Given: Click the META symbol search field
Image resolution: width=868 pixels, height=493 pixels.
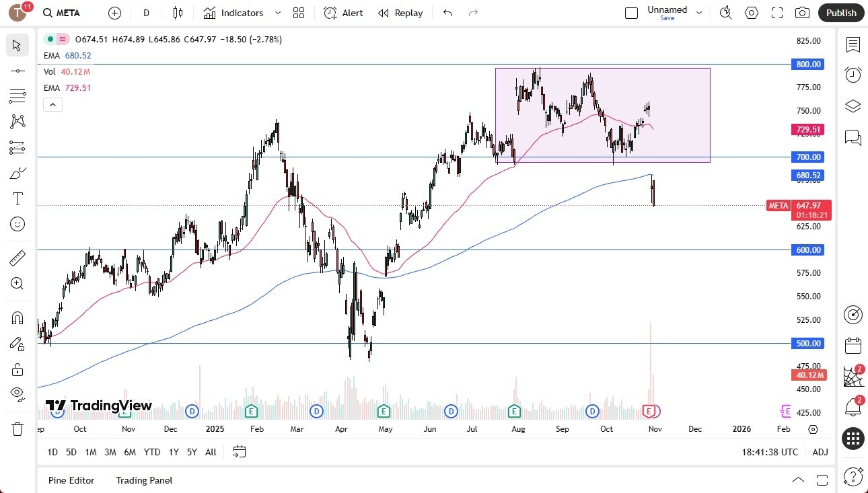Looking at the screenshot, I should pos(61,13).
